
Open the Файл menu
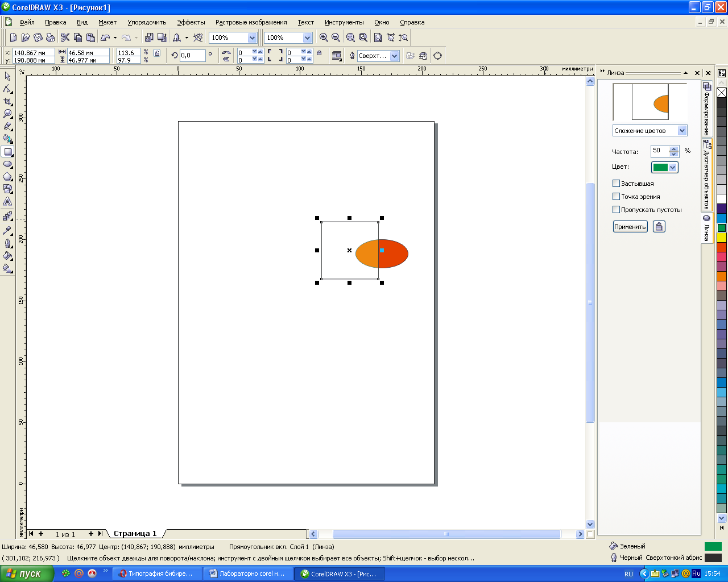[x=27, y=22]
